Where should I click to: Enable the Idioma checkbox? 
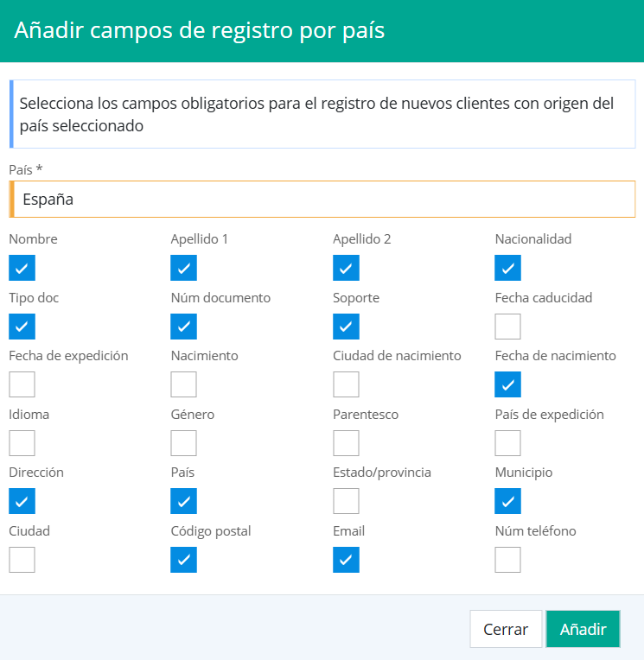(22, 443)
